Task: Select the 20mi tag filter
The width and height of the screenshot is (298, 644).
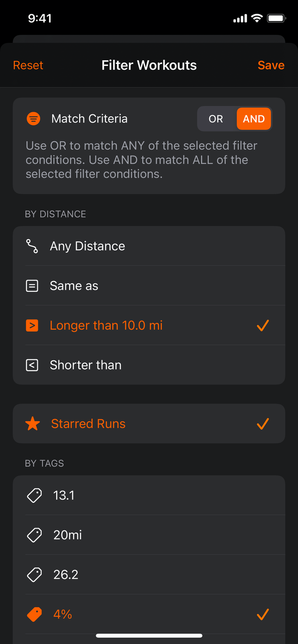Action: pos(68,535)
